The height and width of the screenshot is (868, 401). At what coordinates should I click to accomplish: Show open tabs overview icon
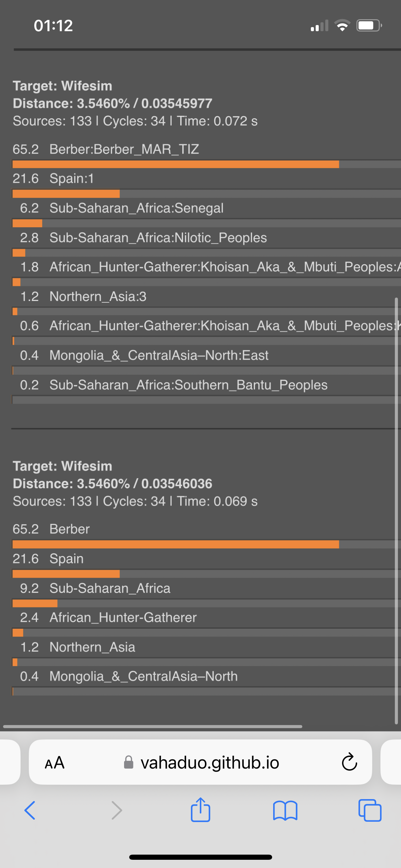tap(370, 810)
